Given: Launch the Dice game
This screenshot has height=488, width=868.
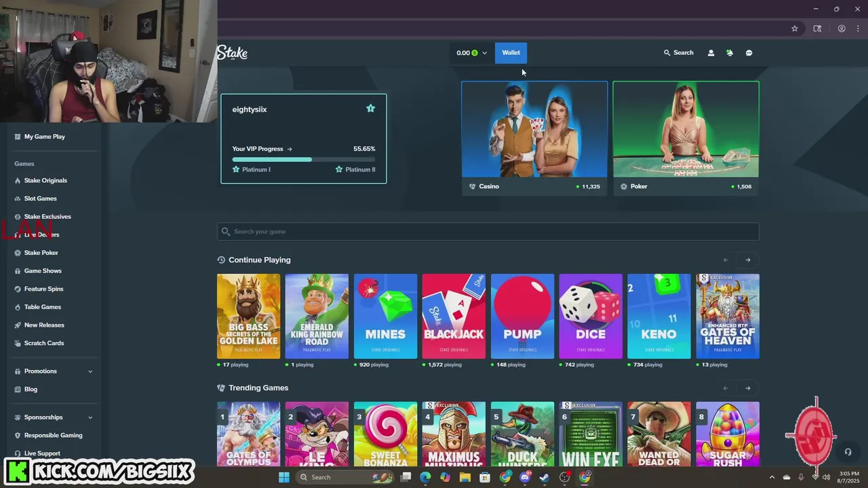Looking at the screenshot, I should (x=591, y=316).
